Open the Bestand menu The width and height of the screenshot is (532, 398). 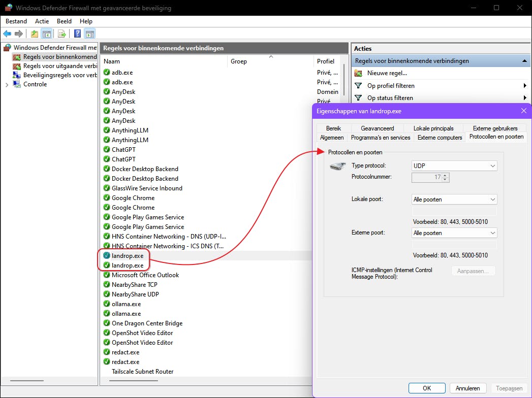pyautogui.click(x=16, y=21)
